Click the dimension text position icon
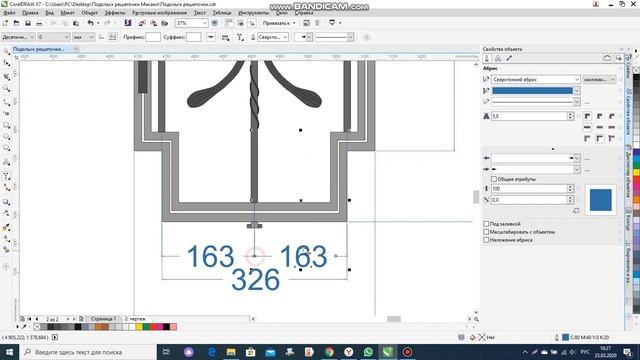 [225, 37]
